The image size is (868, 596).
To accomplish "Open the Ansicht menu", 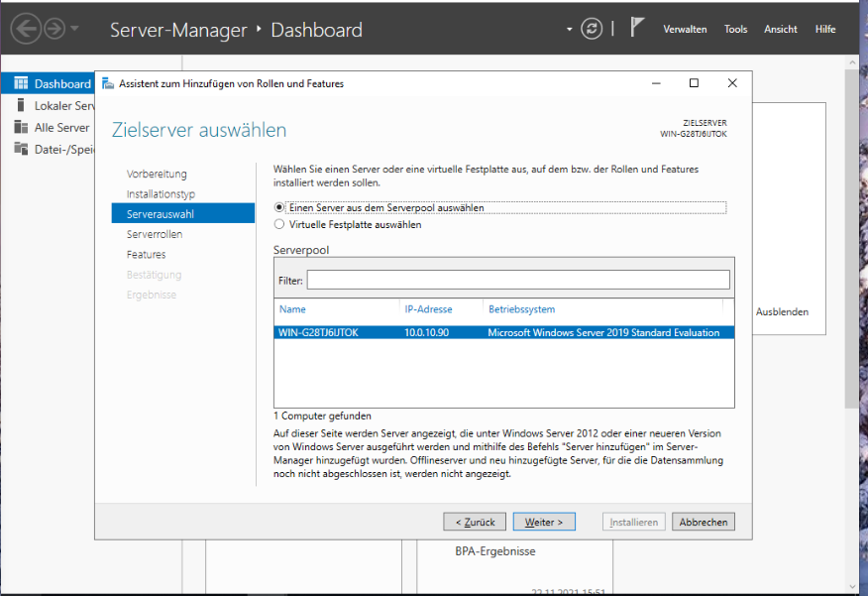I will pyautogui.click(x=781, y=30).
